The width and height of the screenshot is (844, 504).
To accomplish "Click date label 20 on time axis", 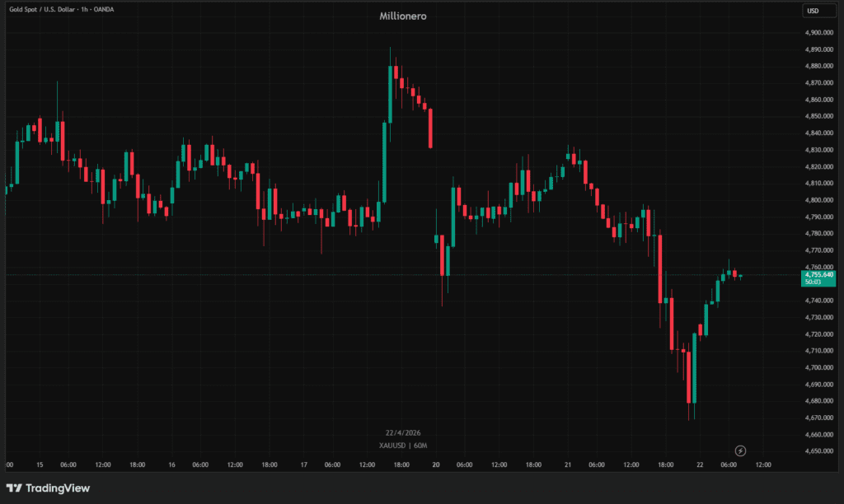I will pos(436,464).
